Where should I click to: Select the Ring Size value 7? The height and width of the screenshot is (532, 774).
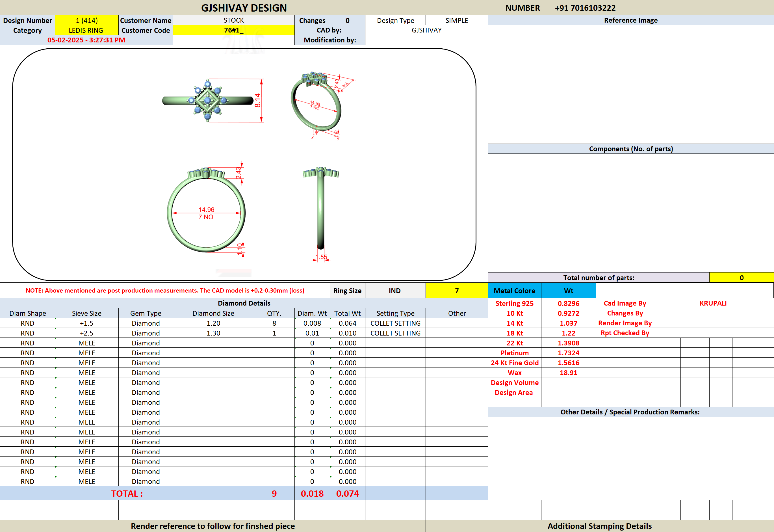click(x=457, y=291)
